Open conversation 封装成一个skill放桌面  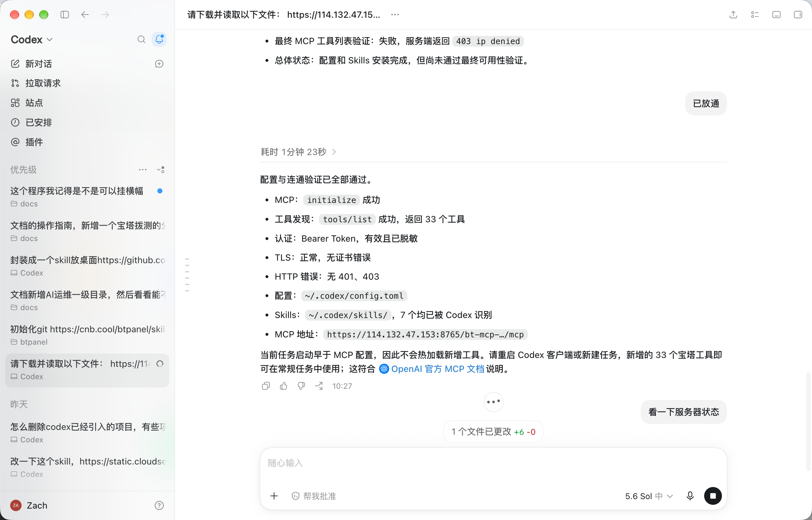pyautogui.click(x=87, y=266)
